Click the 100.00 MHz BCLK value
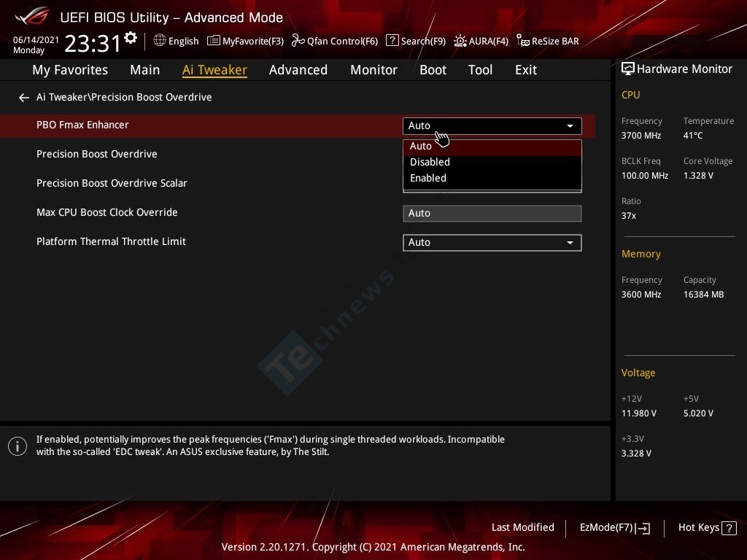Screen dimensions: 747x560 point(645,176)
